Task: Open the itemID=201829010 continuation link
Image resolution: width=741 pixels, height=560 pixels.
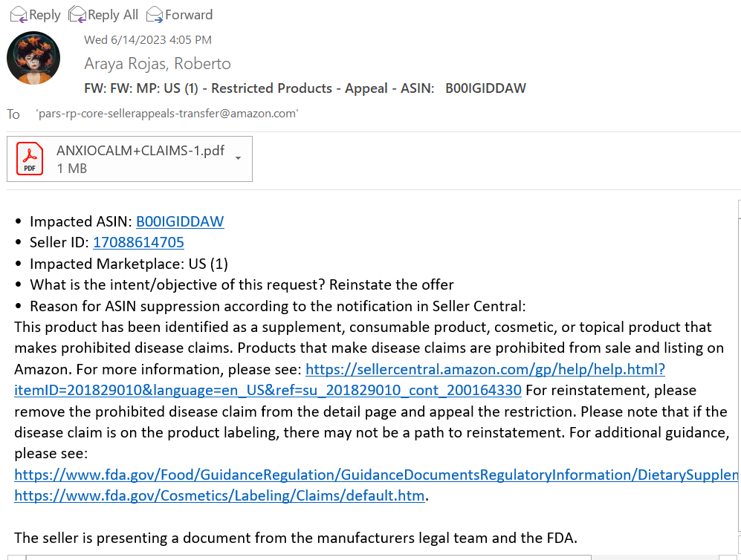Action: (268, 391)
